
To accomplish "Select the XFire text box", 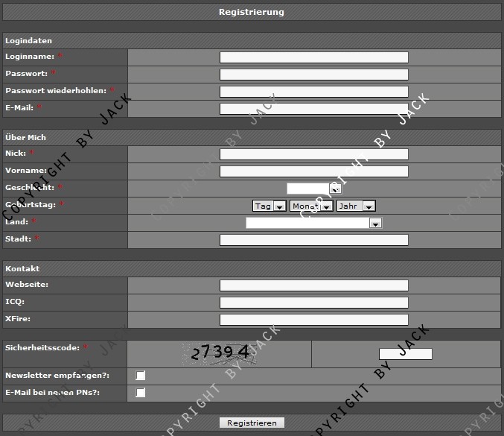I will tap(313, 320).
